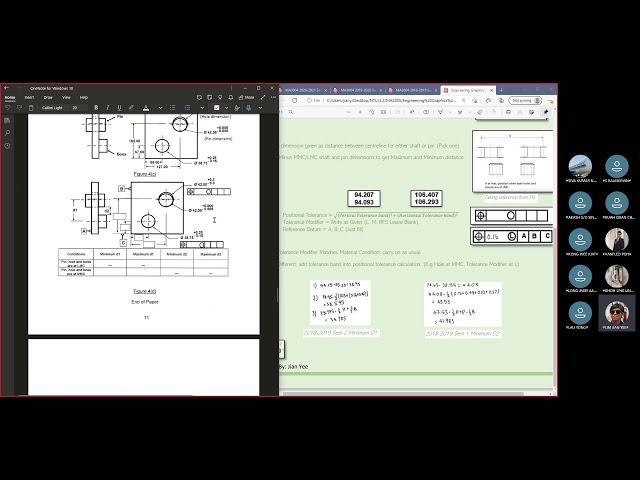Viewport: 640px width, 480px height.
Task: Insert a numbered list
Action: [187, 108]
